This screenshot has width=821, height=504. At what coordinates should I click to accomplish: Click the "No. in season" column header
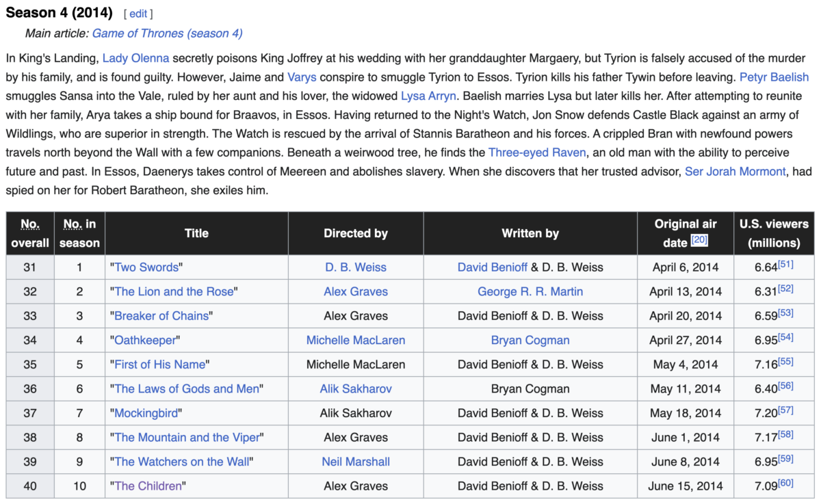click(x=80, y=233)
